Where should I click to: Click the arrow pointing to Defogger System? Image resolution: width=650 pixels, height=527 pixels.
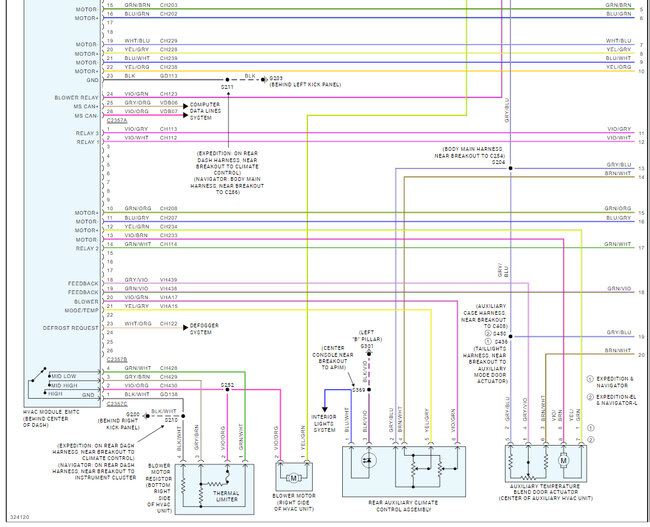click(x=185, y=328)
